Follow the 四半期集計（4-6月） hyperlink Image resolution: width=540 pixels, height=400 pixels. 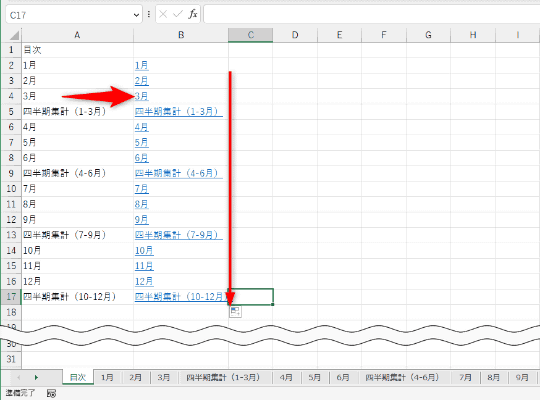[178, 173]
